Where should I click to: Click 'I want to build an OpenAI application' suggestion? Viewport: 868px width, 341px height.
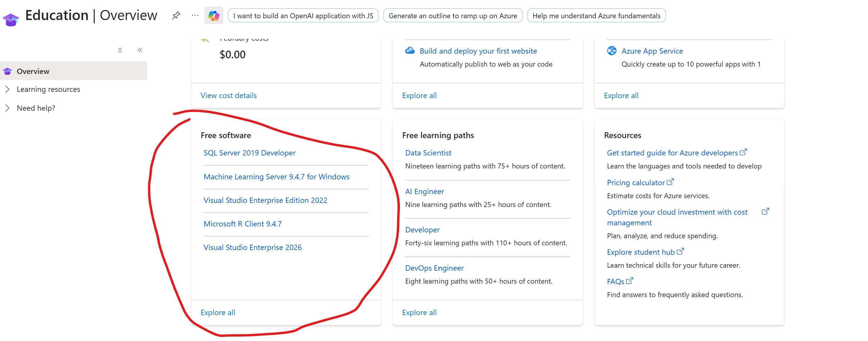coord(303,16)
